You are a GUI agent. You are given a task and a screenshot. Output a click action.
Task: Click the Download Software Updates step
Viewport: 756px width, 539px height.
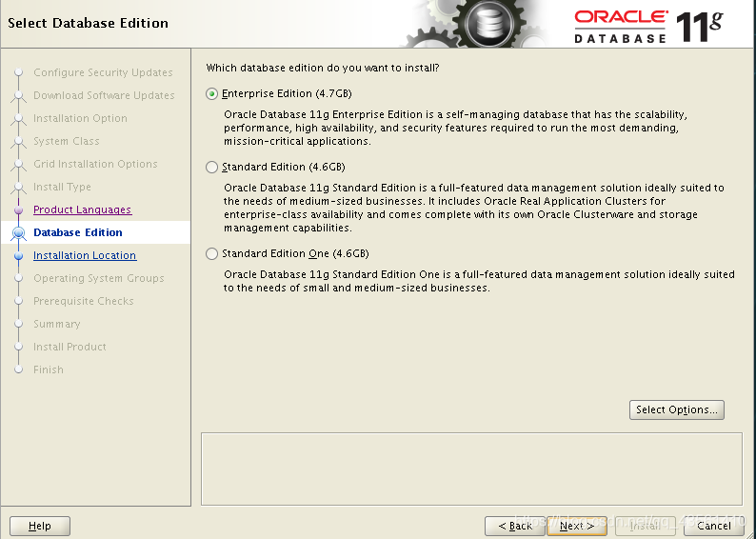[x=104, y=95]
